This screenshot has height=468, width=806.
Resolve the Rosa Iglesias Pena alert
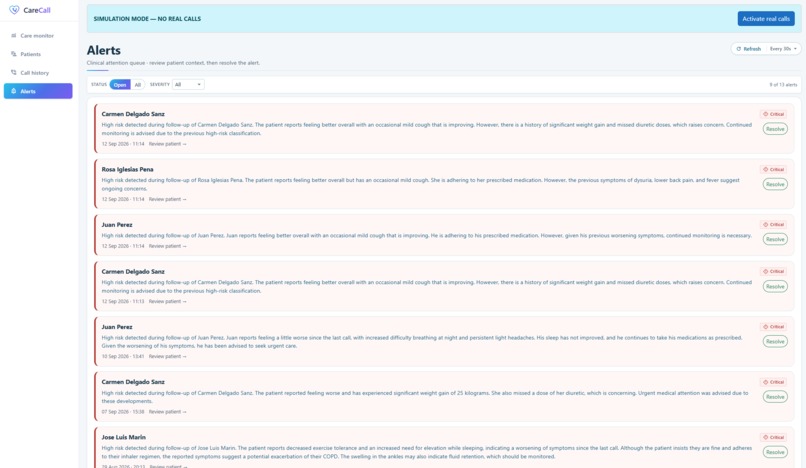(x=775, y=184)
